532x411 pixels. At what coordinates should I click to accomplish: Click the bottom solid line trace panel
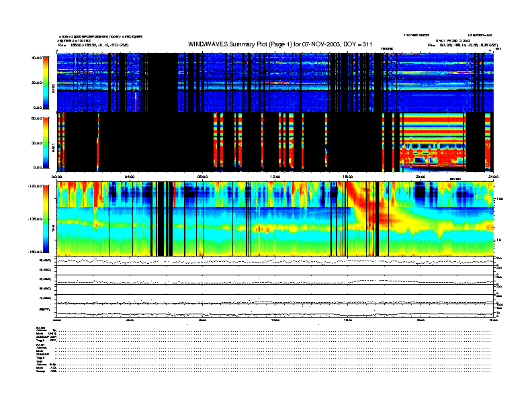coord(275,311)
